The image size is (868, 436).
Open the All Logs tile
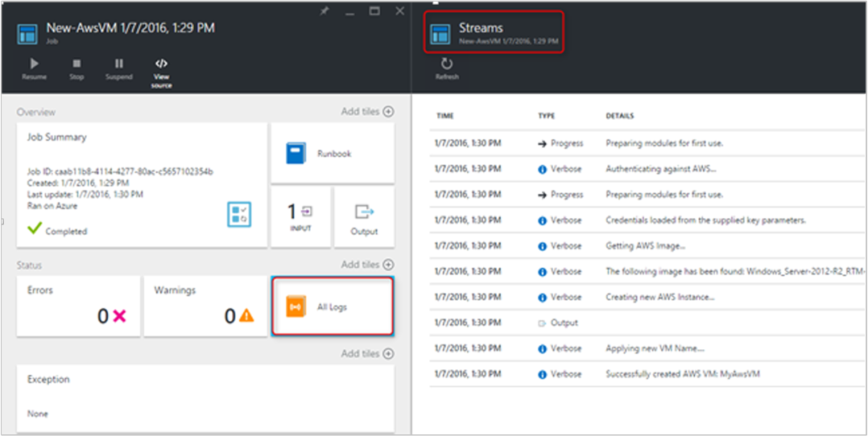click(x=333, y=306)
